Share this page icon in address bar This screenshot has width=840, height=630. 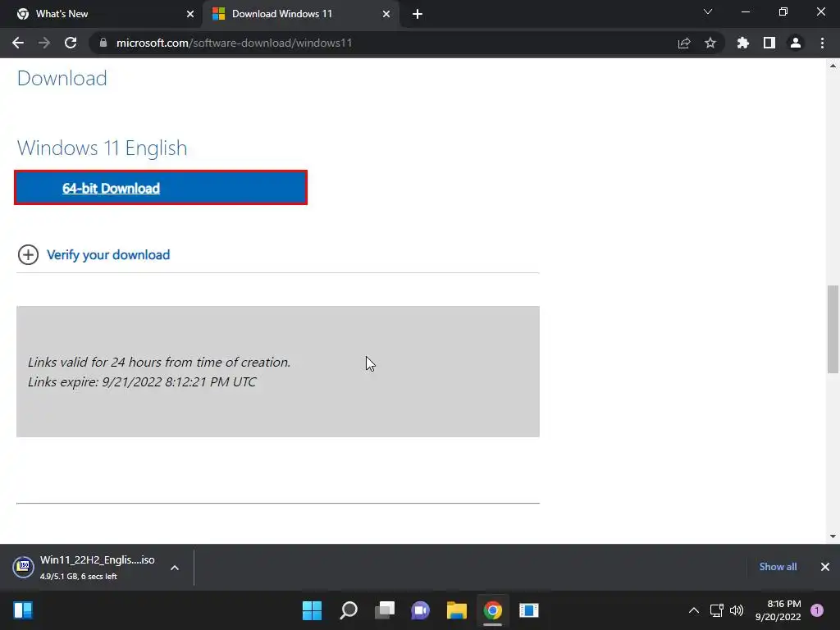tap(684, 43)
